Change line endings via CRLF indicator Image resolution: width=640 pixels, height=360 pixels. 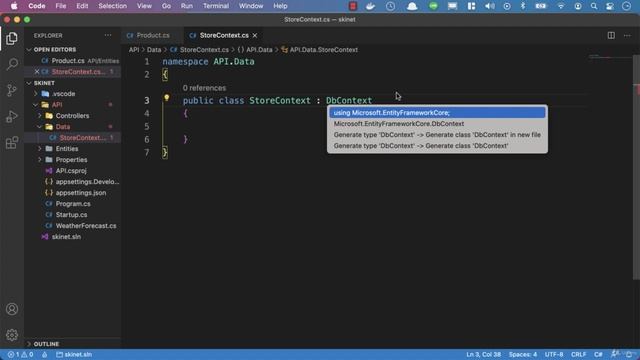[578, 354]
